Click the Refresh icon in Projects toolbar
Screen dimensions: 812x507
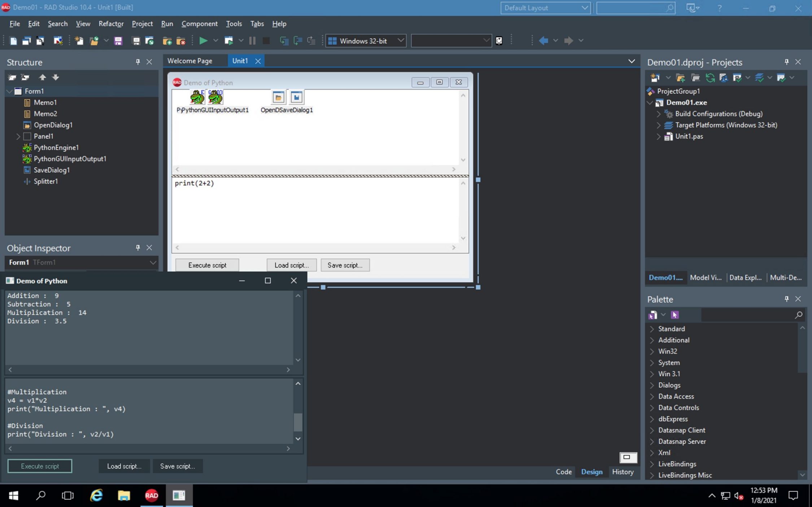click(710, 78)
